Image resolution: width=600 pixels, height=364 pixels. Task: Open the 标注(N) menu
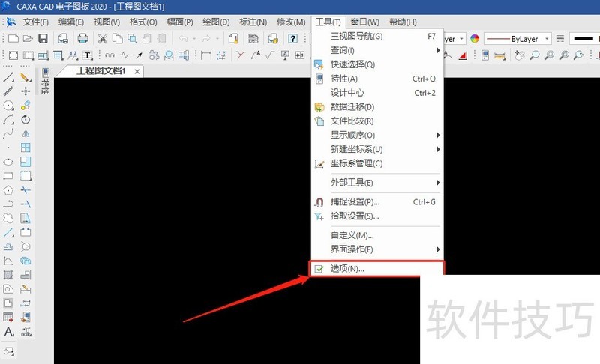click(x=253, y=22)
